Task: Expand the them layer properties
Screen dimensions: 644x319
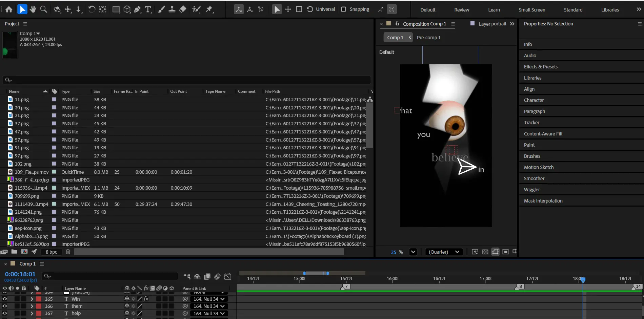Action: (x=32, y=306)
